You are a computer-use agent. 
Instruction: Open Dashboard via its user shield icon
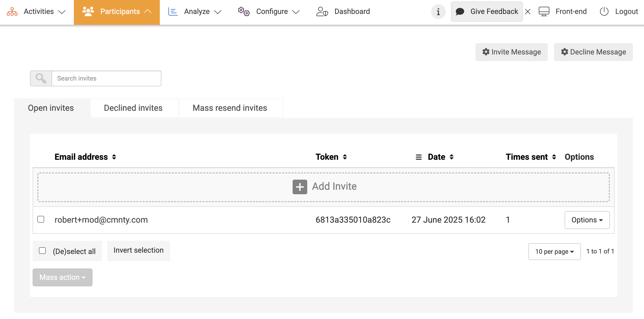[x=322, y=12]
